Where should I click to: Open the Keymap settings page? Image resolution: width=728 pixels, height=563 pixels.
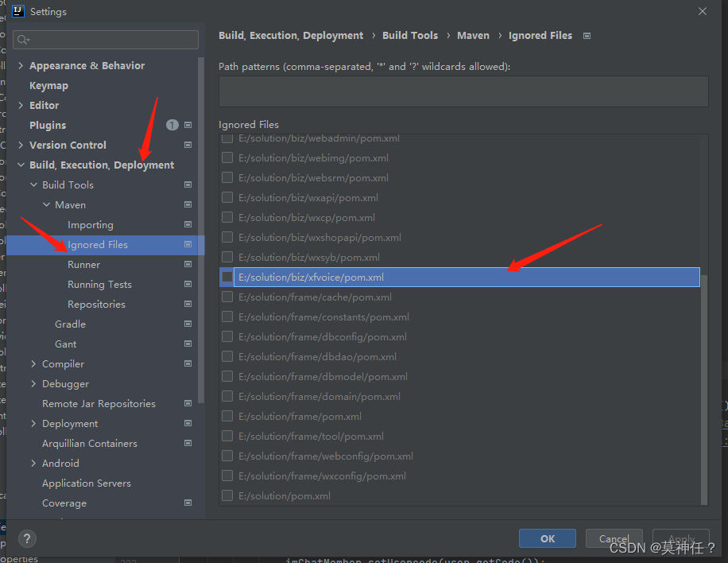tap(48, 85)
